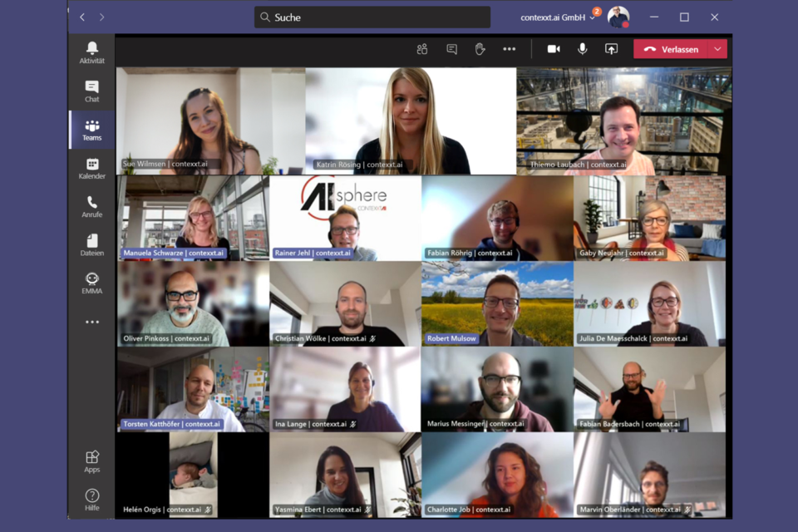Click the Fabian Badersbach name label
The height and width of the screenshot is (532, 798).
[x=629, y=424]
